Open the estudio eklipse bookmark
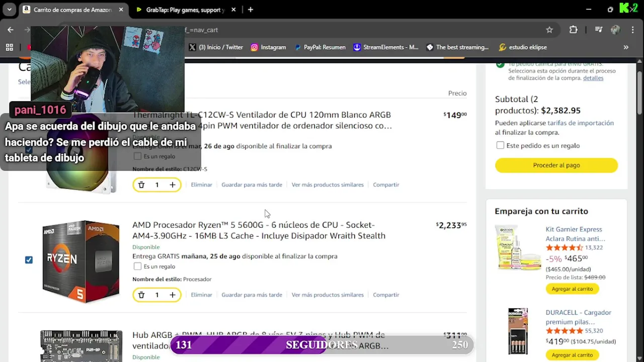The image size is (644, 362). [522, 47]
